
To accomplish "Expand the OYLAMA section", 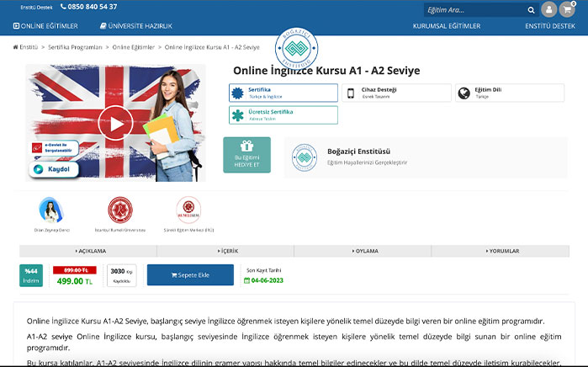I will click(363, 251).
